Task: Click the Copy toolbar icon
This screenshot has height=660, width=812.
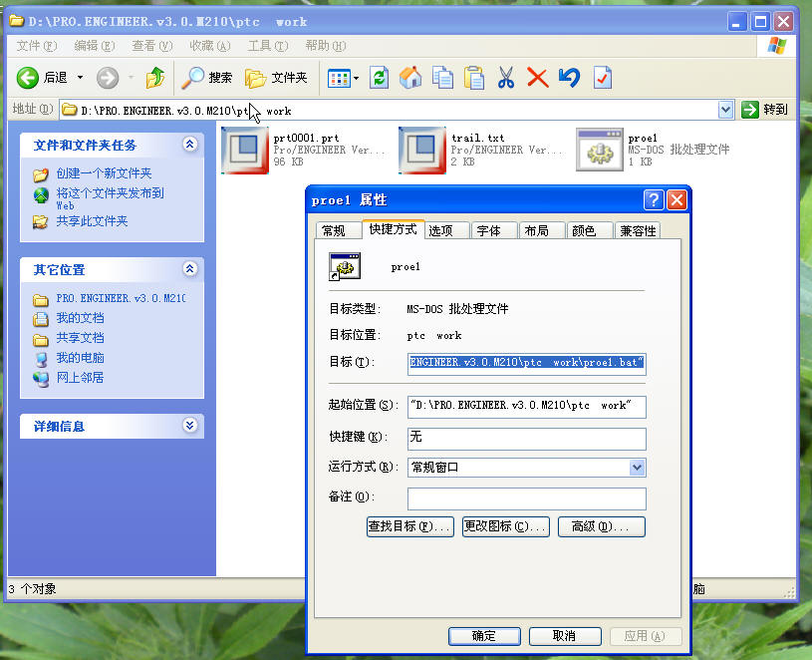Action: (442, 78)
